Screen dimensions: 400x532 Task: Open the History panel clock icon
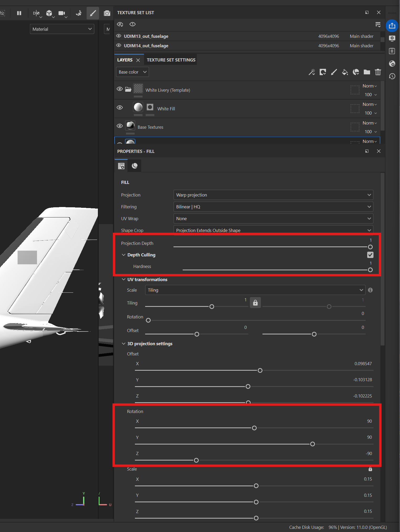coord(392,76)
